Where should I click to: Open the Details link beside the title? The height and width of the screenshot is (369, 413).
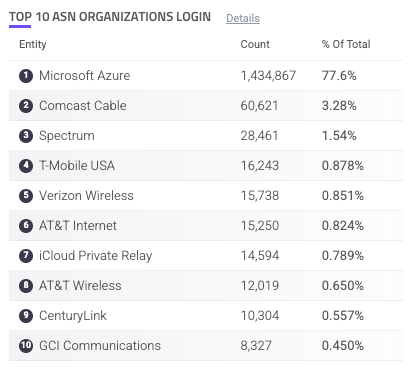click(243, 18)
